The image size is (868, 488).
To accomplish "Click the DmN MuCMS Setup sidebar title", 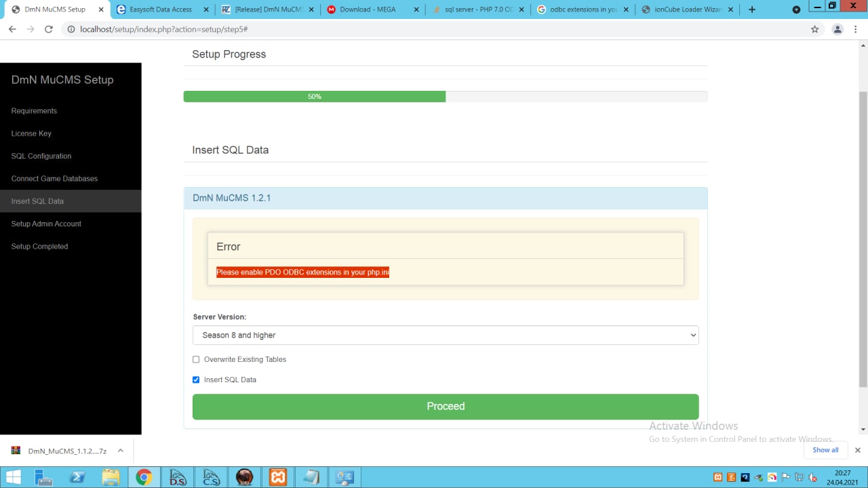I will [62, 79].
